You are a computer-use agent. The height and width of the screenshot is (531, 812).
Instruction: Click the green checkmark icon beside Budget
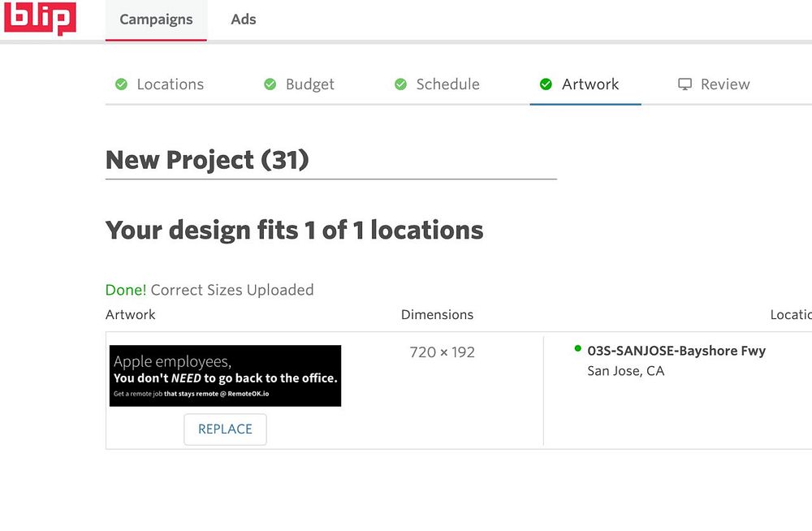270,84
